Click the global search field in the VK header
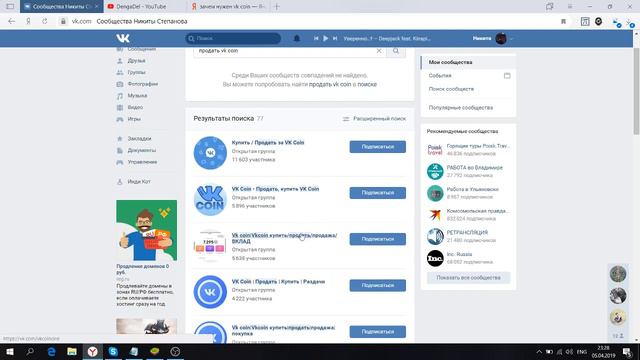 [233, 38]
